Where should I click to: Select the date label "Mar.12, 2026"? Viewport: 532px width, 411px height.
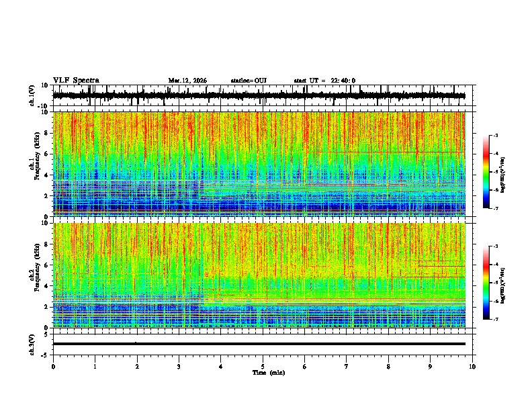coord(187,81)
